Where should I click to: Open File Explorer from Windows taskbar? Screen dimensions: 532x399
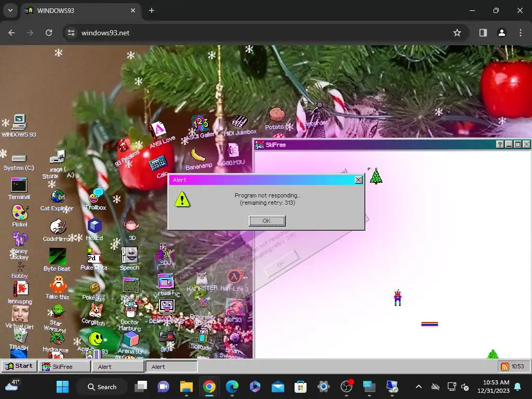[187, 387]
